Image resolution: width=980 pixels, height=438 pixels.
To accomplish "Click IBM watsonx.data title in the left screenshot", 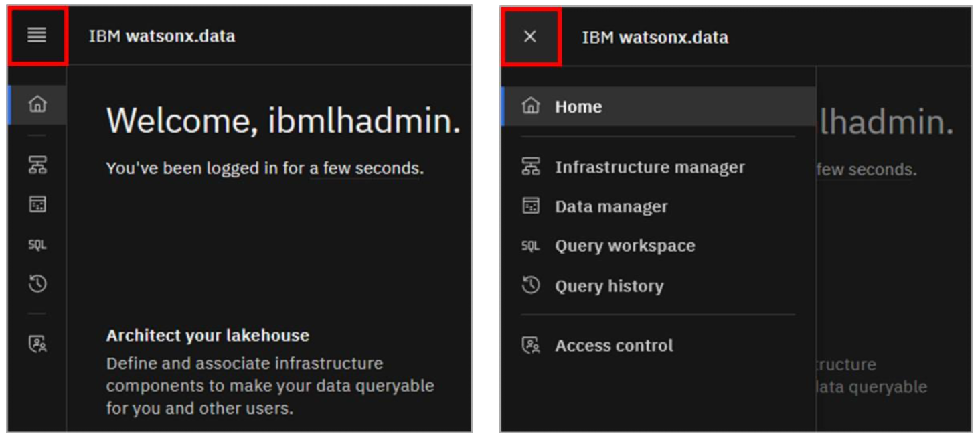I will point(162,36).
